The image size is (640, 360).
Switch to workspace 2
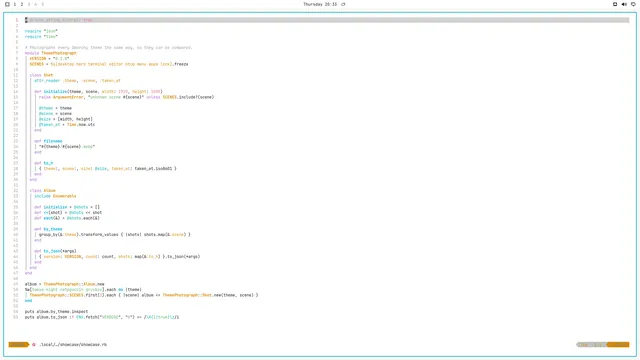coord(22,4)
